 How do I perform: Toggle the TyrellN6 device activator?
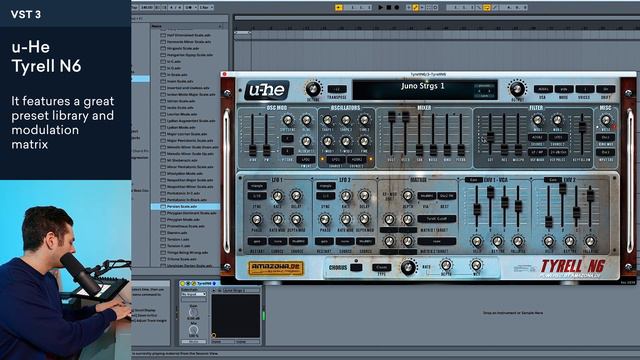(x=182, y=283)
